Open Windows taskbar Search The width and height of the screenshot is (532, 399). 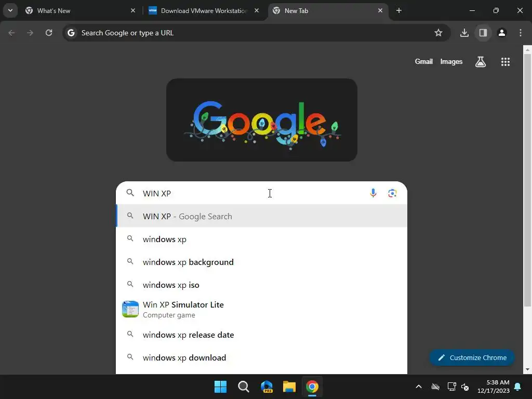(x=243, y=387)
